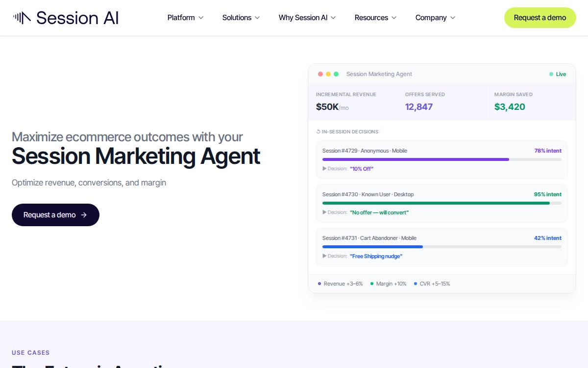Select the Session #4730 Known User Desktop card

point(442,203)
